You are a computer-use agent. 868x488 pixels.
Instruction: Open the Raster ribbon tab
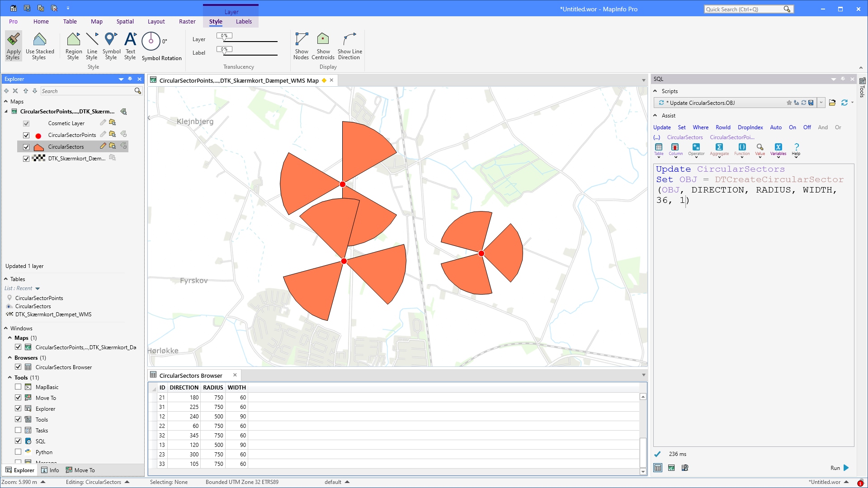click(x=187, y=21)
